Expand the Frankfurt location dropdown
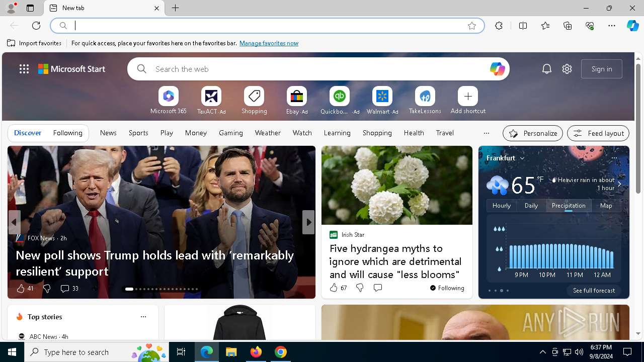This screenshot has height=362, width=644. [x=522, y=158]
